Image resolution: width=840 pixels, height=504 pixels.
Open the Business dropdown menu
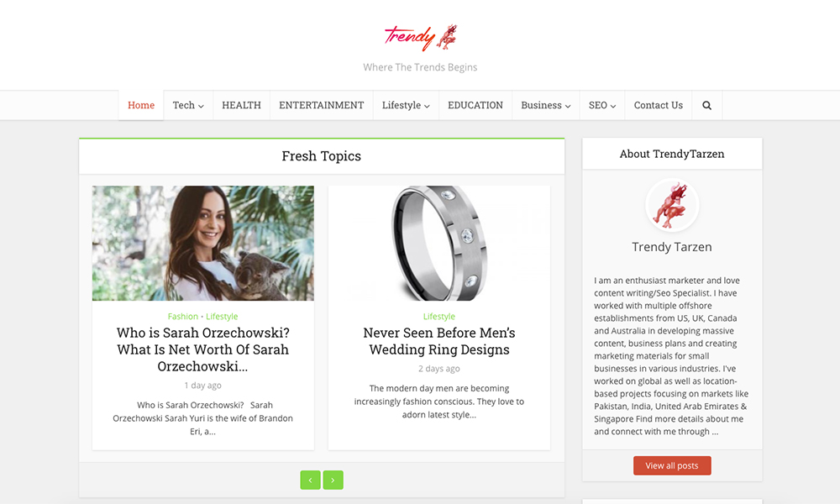pyautogui.click(x=545, y=106)
